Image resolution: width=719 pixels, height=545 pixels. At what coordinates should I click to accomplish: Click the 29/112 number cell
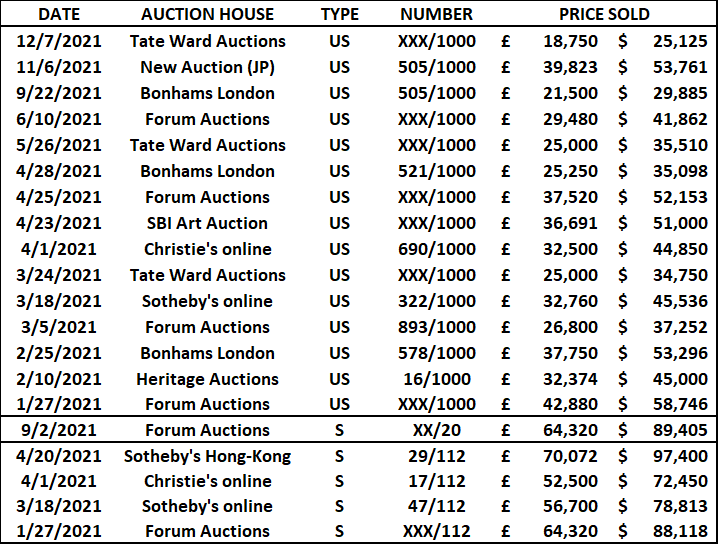[x=437, y=456]
